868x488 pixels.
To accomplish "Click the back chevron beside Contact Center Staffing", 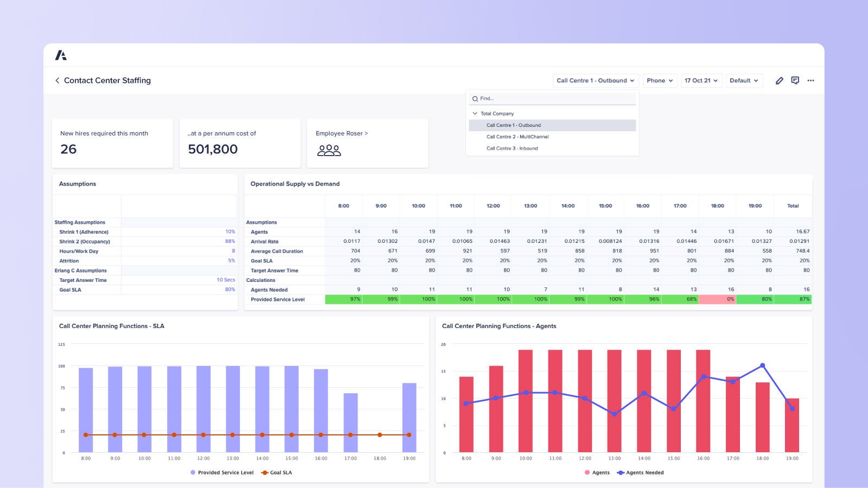I will click(x=58, y=80).
